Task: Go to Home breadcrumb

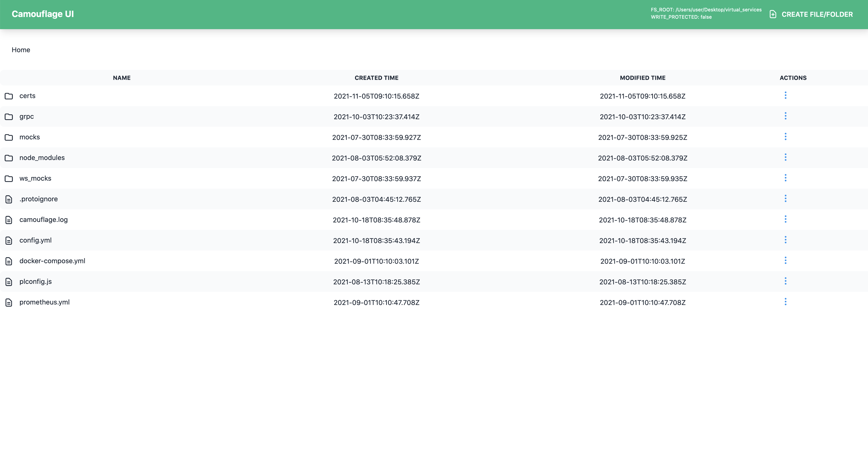Action: tap(21, 50)
